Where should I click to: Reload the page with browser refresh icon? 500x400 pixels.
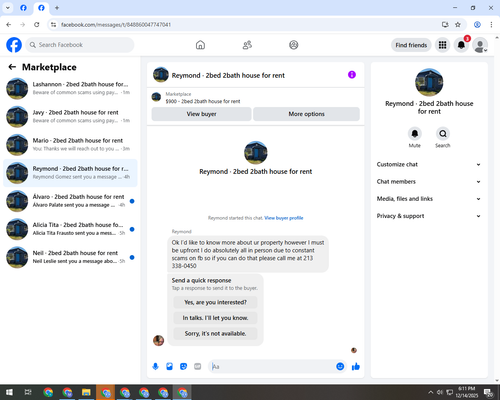point(37,25)
